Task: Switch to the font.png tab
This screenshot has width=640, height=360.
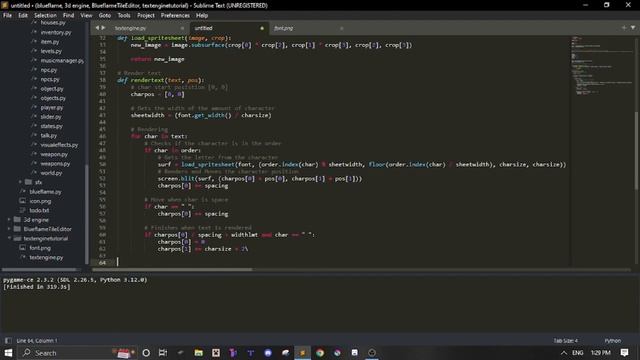Action: point(283,28)
